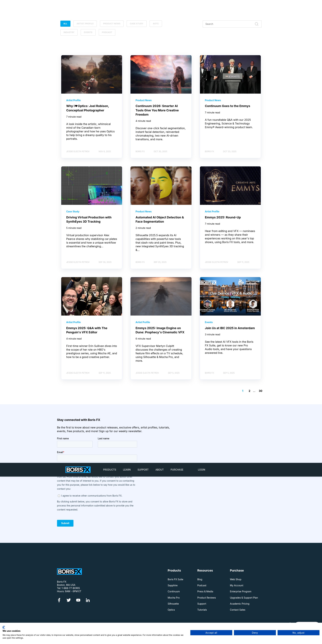
Task: Open Continuum Goes to the Emmys thumbnail
Action: click(230, 74)
